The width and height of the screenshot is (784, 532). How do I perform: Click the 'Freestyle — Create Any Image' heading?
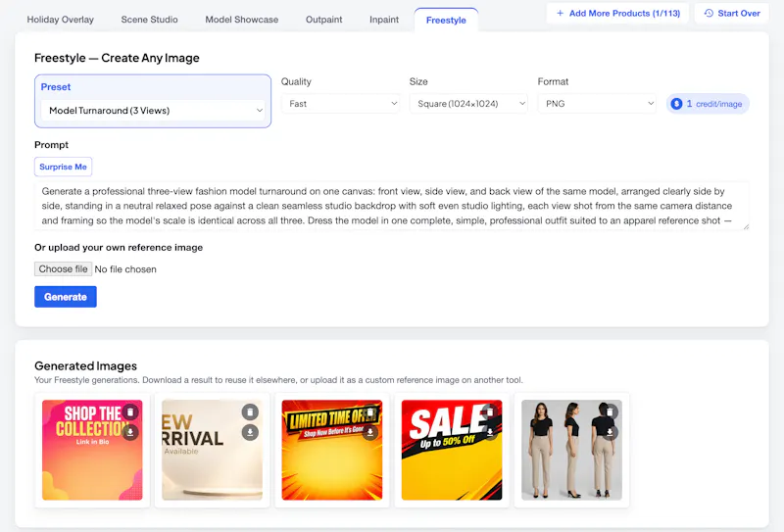click(117, 58)
